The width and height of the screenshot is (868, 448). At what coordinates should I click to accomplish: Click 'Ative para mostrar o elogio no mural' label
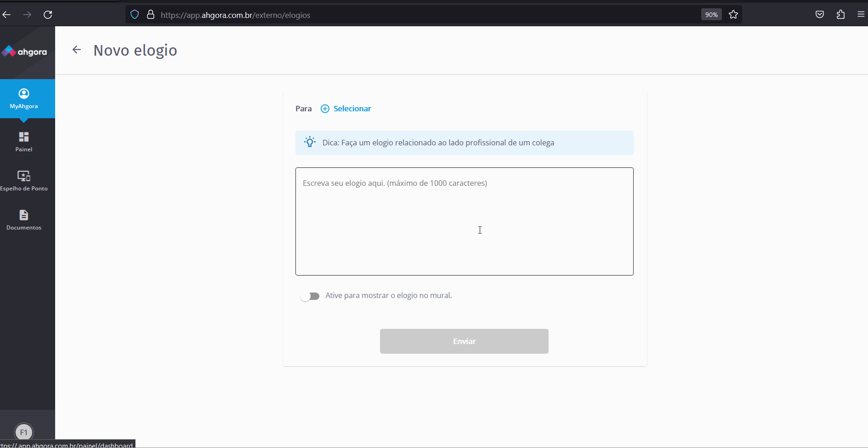coord(389,295)
